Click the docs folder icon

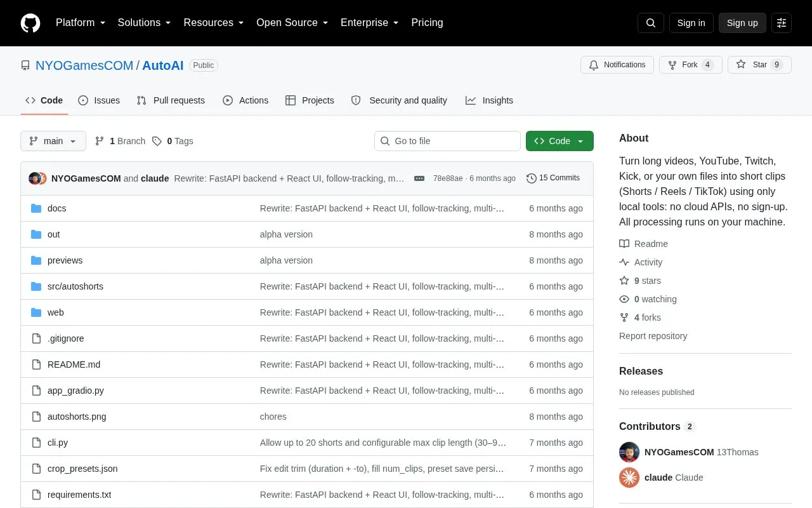click(36, 208)
